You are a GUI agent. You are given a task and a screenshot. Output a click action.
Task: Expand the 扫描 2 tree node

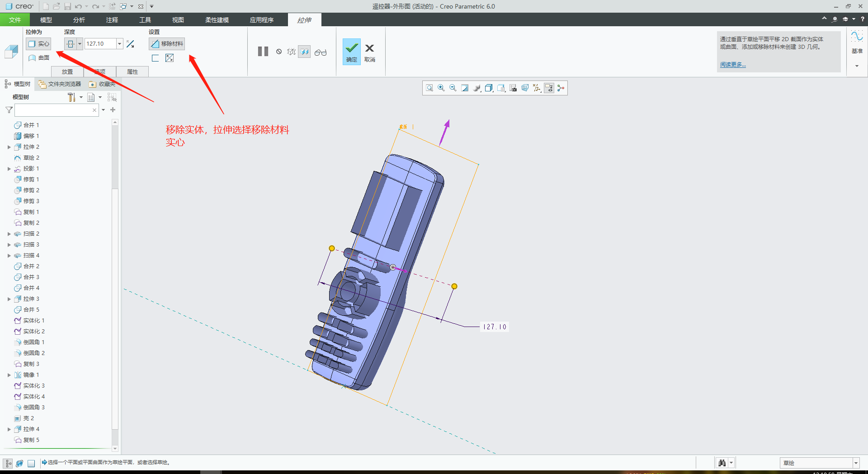pyautogui.click(x=9, y=234)
